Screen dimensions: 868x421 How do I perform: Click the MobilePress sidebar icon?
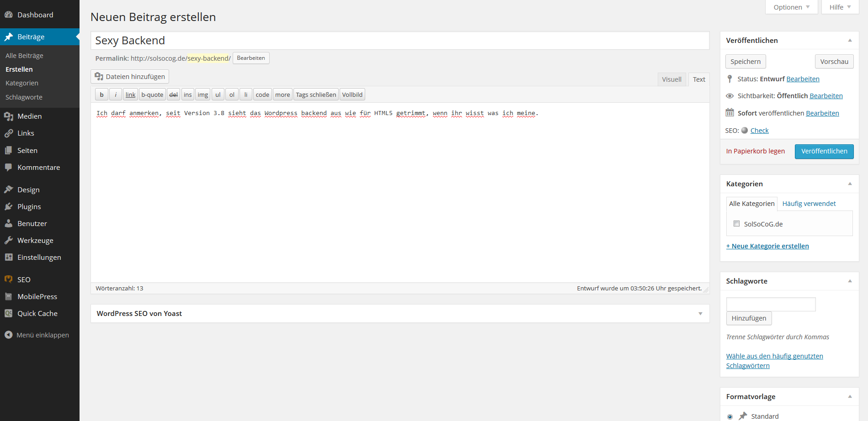[x=8, y=296]
